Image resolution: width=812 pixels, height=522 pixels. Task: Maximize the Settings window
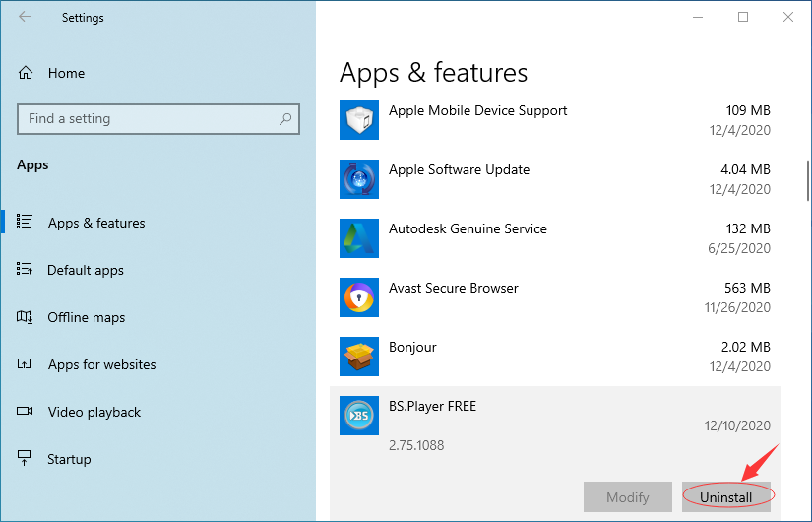click(x=743, y=17)
